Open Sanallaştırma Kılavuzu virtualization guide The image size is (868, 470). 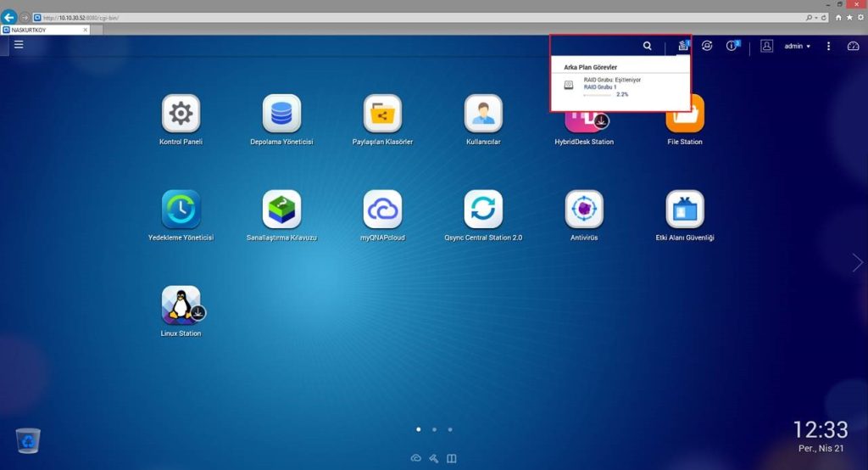pyautogui.click(x=281, y=209)
